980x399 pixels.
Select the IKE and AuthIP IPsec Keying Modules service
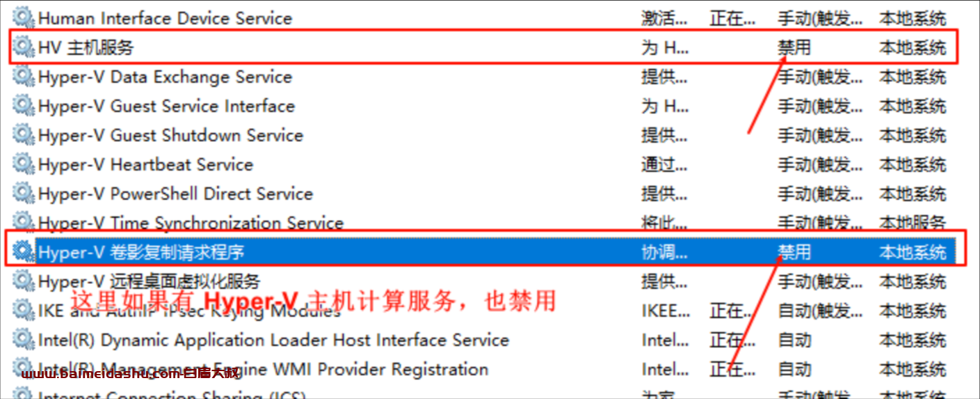[189, 311]
